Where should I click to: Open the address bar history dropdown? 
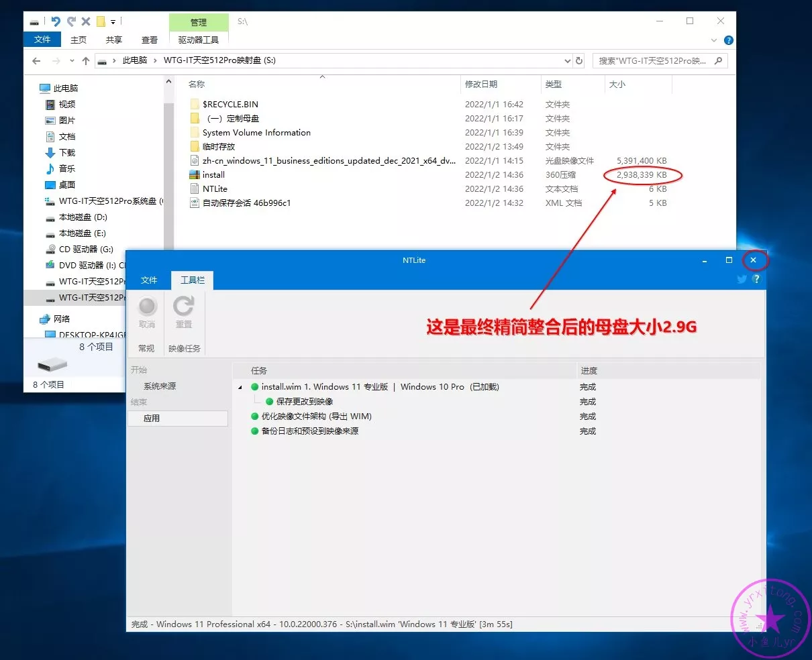(567, 60)
